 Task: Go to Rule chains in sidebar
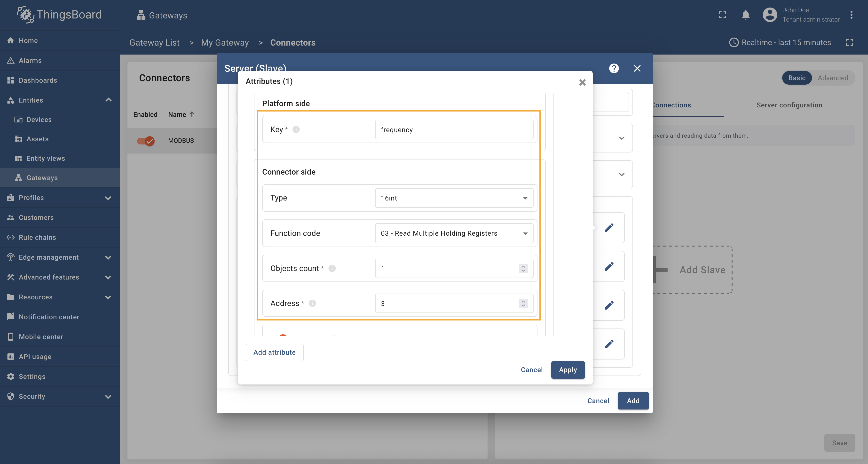tap(37, 237)
